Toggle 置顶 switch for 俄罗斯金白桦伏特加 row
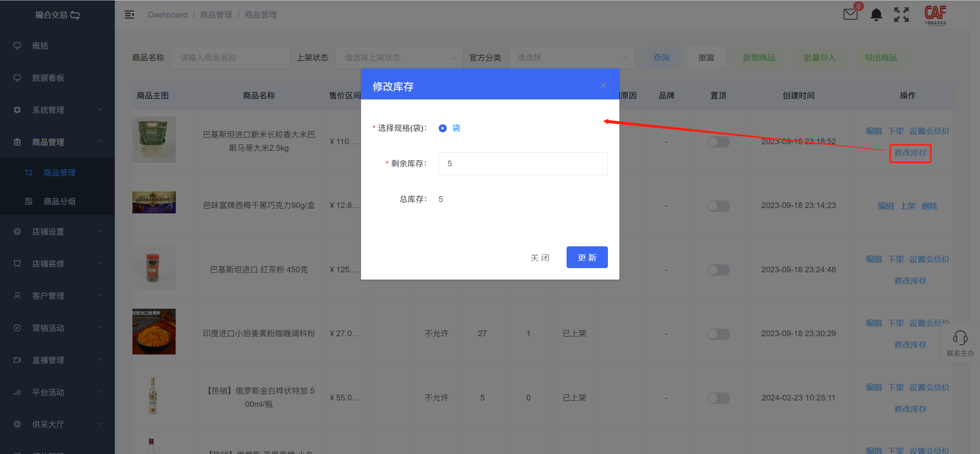The height and width of the screenshot is (454, 980). (718, 398)
